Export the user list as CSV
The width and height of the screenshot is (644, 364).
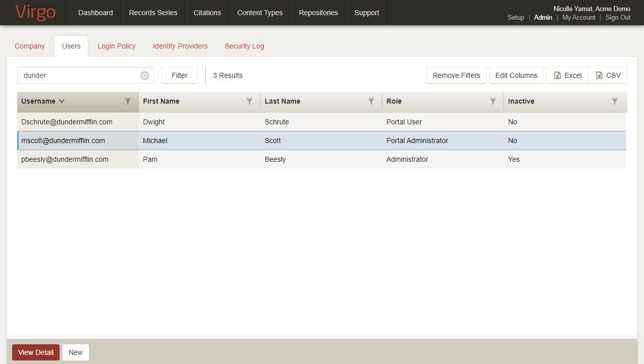point(608,75)
